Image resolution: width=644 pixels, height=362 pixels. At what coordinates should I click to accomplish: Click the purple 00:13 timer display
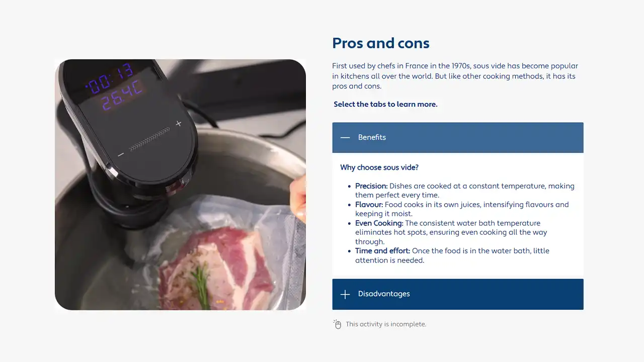click(x=109, y=79)
